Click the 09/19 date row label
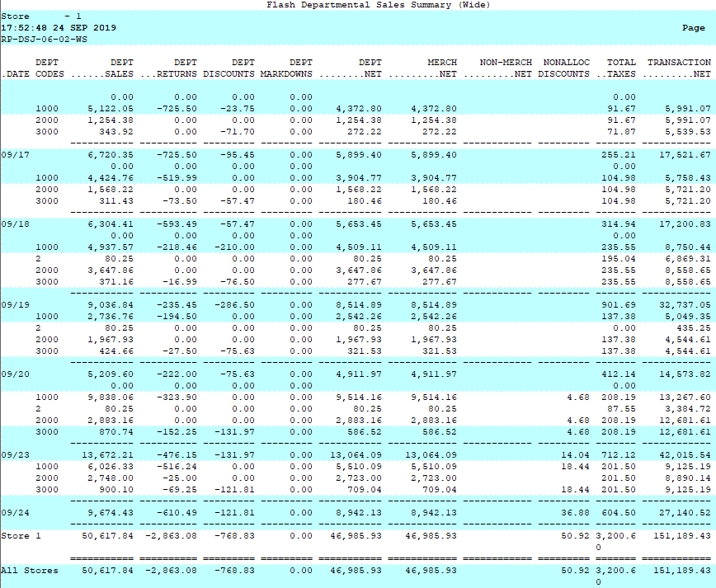The height and width of the screenshot is (588, 716). pos(14,304)
